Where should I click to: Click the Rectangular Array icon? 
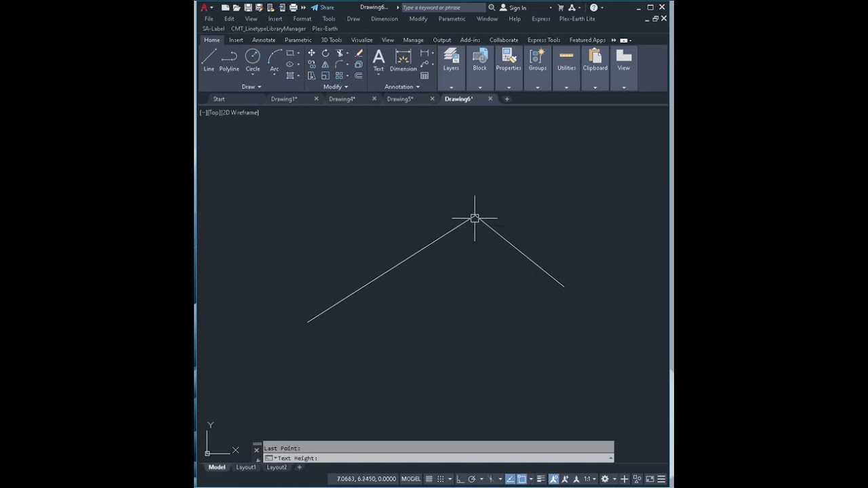[x=340, y=76]
